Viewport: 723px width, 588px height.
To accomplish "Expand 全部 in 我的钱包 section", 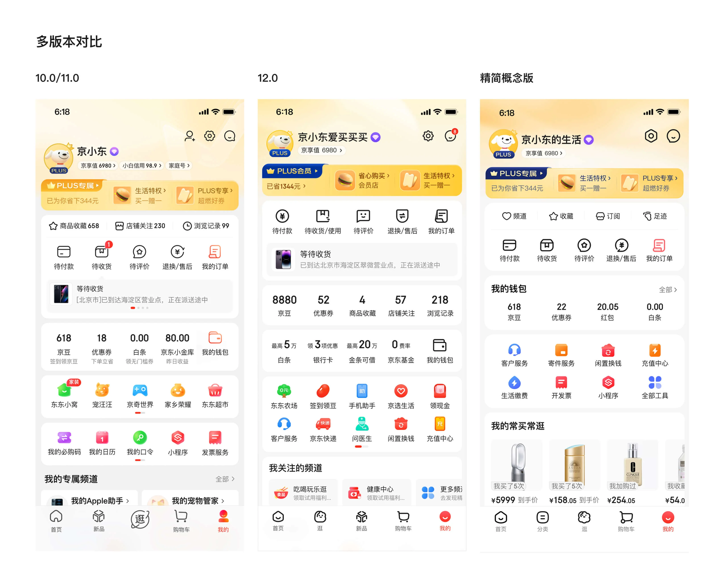I will click(667, 290).
